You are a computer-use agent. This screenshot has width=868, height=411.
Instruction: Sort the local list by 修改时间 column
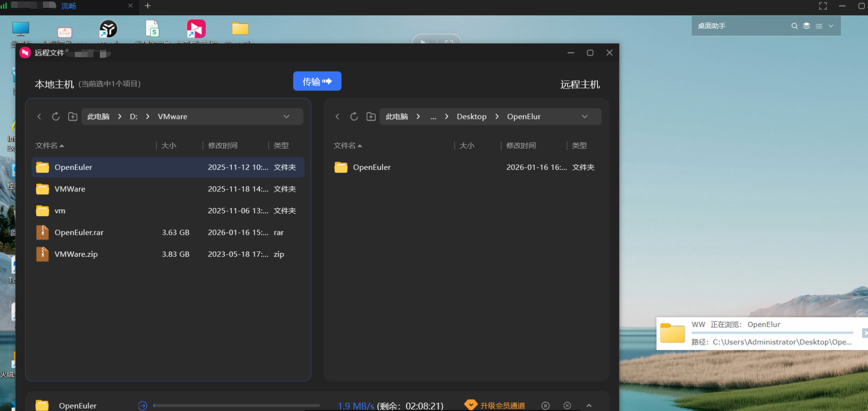pos(223,145)
